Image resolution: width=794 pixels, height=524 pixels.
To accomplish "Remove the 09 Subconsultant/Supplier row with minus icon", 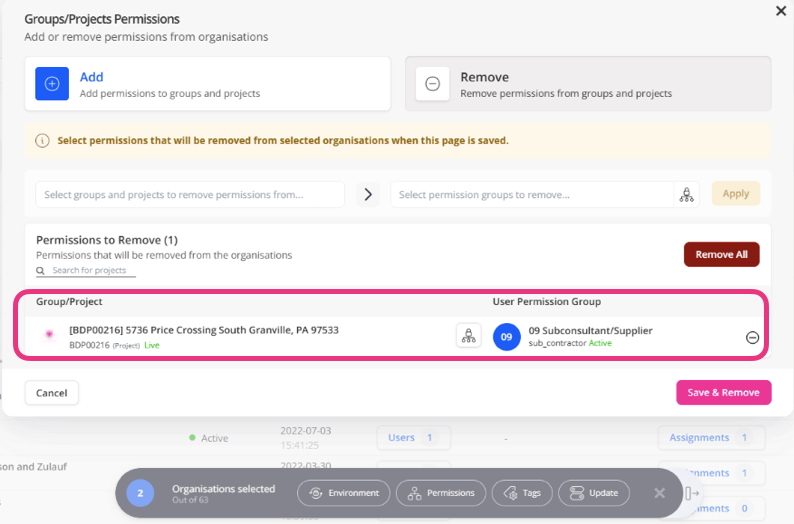I will 752,337.
